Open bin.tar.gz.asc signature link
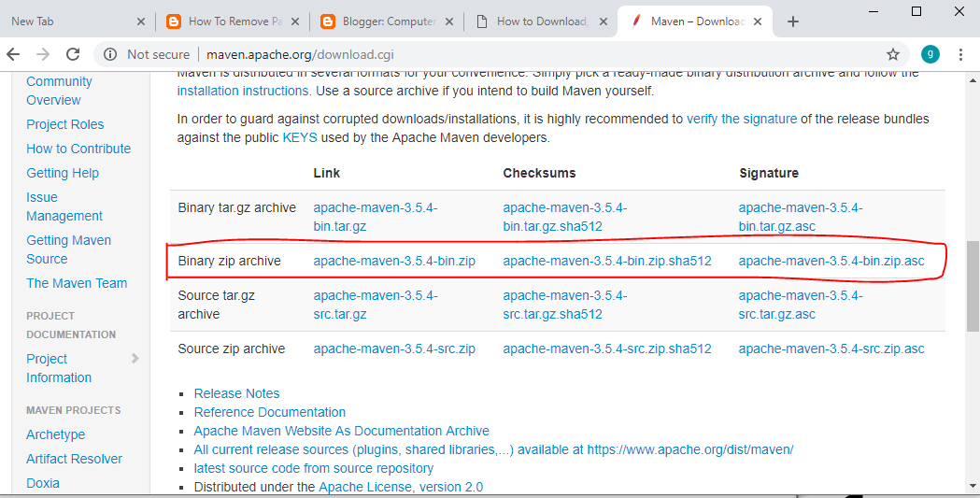 coord(801,217)
